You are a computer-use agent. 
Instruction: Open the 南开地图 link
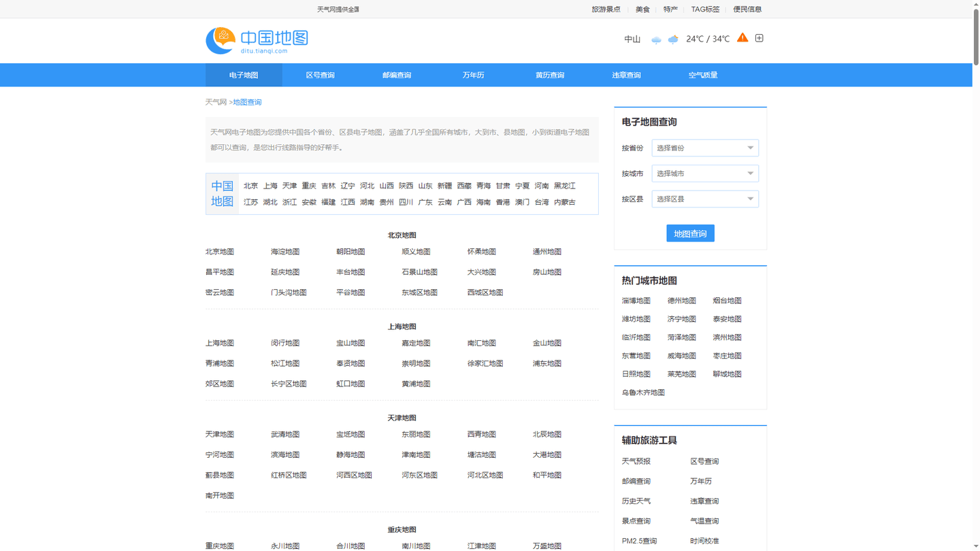tap(220, 495)
